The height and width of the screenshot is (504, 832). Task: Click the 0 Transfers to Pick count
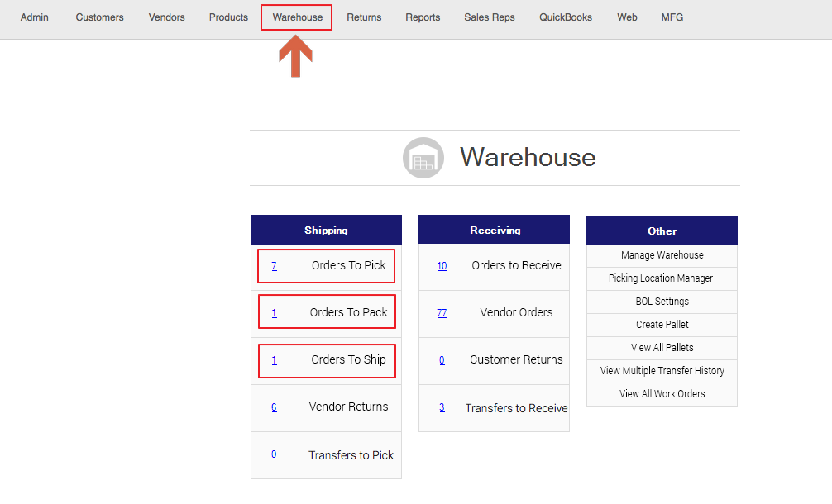coord(274,454)
